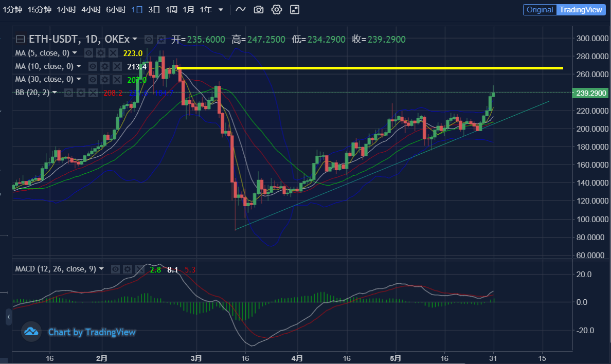Select the 3日 timeframe

[154, 9]
